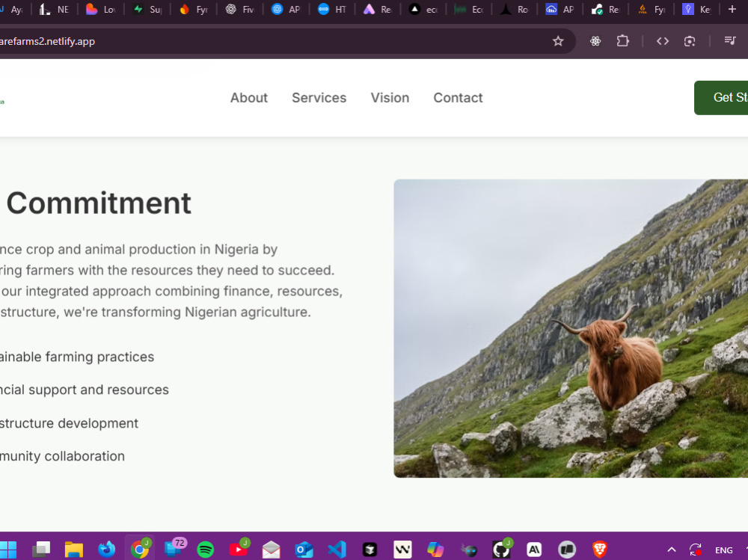Switch input language via ENG indicator
Image resolution: width=748 pixels, height=560 pixels.
pyautogui.click(x=723, y=550)
